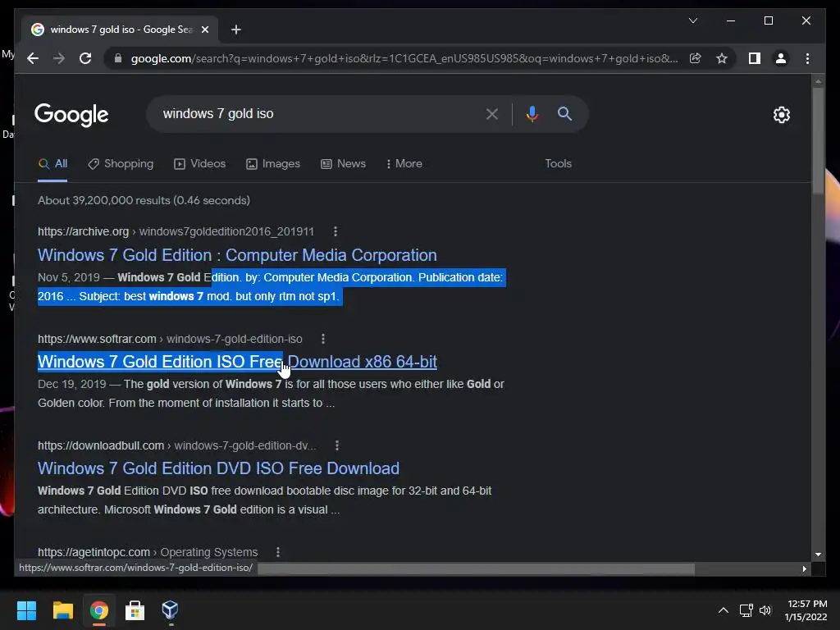
Task: Click the downloadbull.com result URL
Action: [x=177, y=445]
